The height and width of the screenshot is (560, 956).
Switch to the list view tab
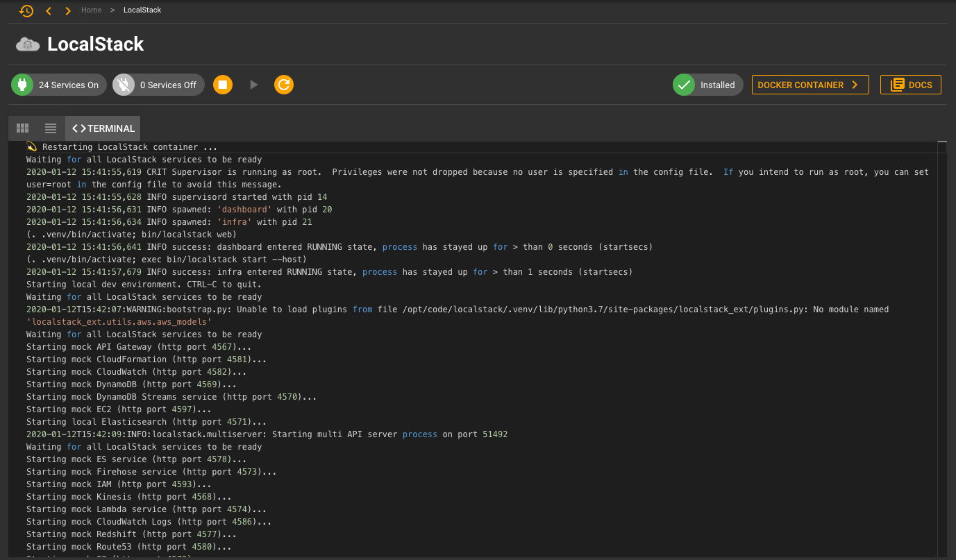pyautogui.click(x=51, y=128)
